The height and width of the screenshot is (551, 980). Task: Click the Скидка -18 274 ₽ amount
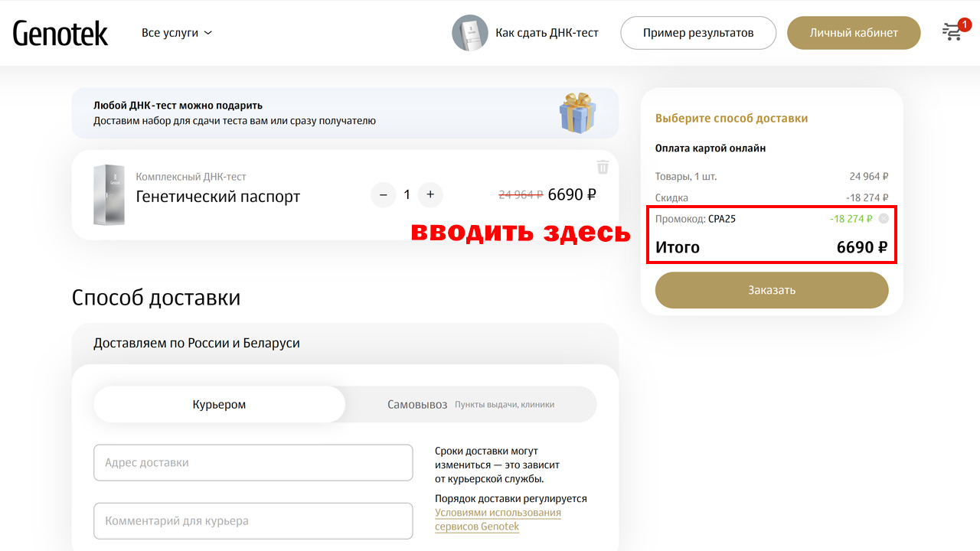tap(867, 197)
